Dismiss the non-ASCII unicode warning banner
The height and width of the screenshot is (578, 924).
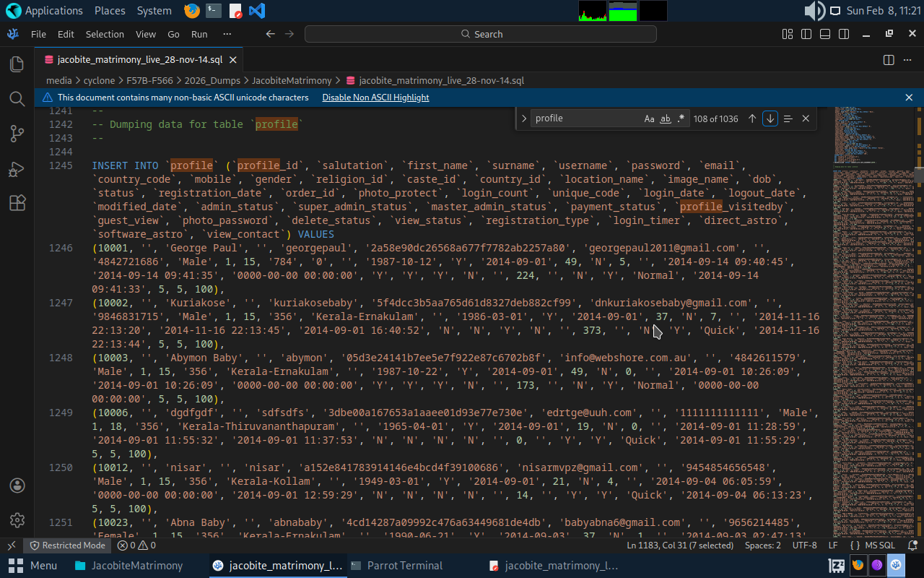point(910,98)
